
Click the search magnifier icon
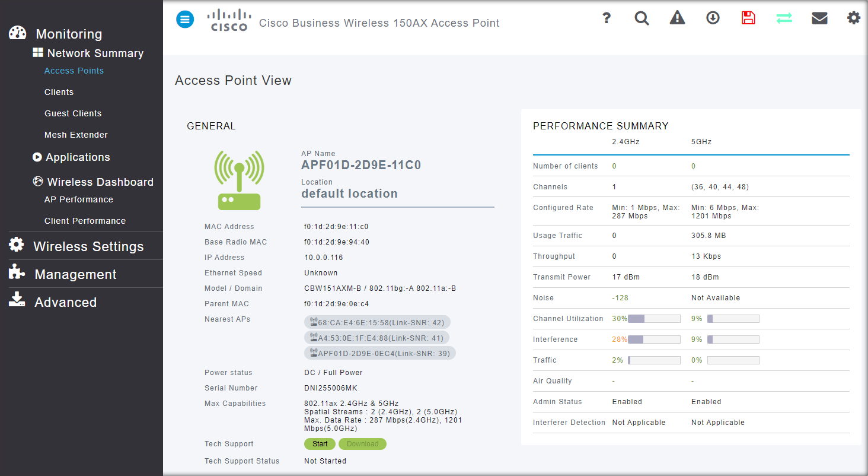642,18
